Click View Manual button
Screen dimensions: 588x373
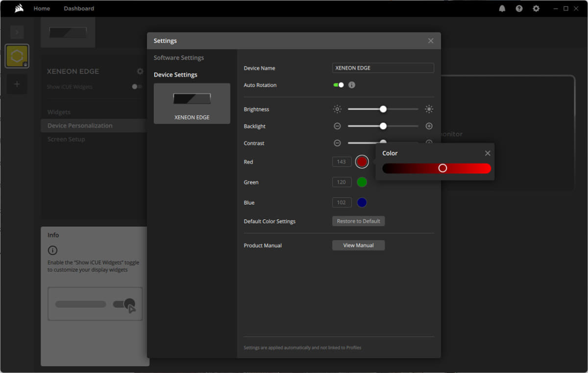coord(359,245)
